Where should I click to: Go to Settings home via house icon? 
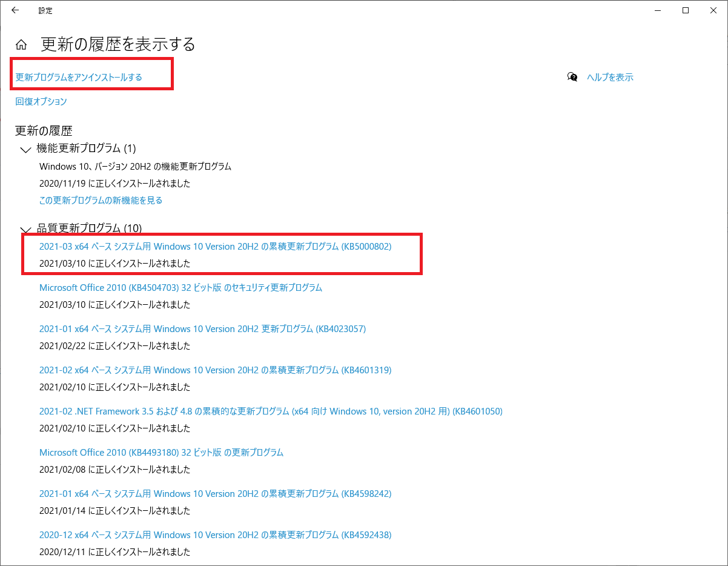tap(21, 45)
